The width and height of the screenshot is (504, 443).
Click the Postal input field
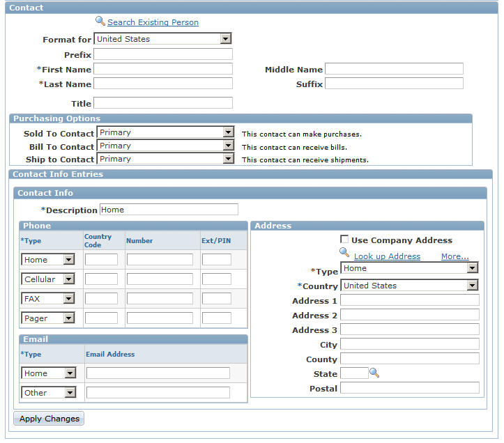point(410,388)
